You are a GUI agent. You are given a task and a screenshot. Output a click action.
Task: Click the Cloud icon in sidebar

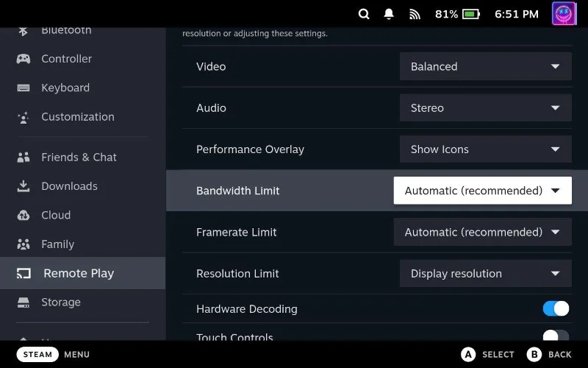coord(24,215)
